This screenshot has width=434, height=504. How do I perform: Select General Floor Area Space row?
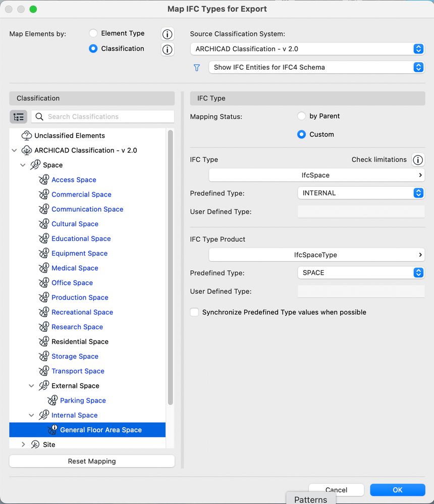[x=87, y=430]
